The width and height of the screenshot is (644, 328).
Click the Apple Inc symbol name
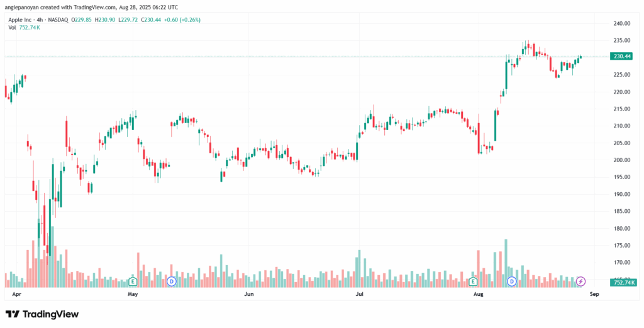click(x=20, y=19)
